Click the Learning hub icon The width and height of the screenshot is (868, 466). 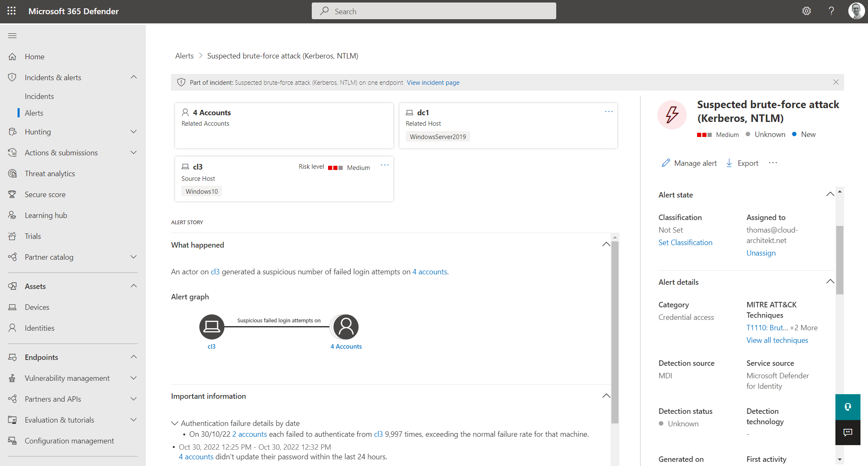tap(13, 215)
